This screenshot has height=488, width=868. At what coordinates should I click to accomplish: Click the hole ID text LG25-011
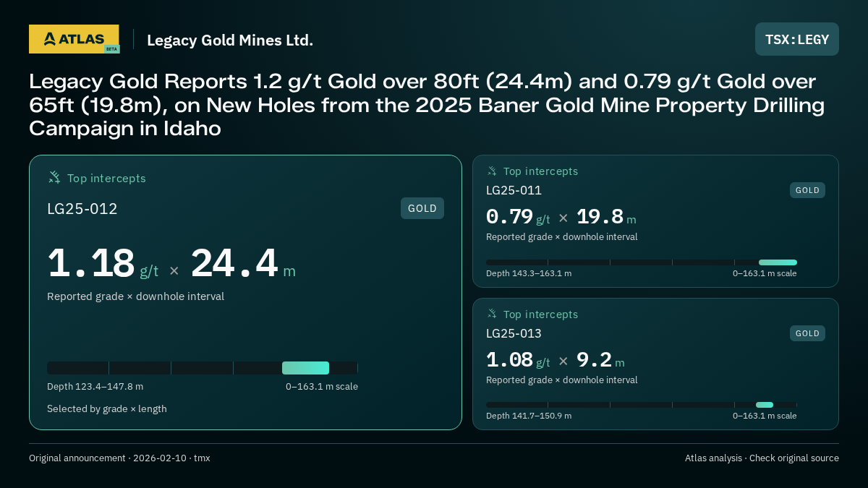coord(514,190)
